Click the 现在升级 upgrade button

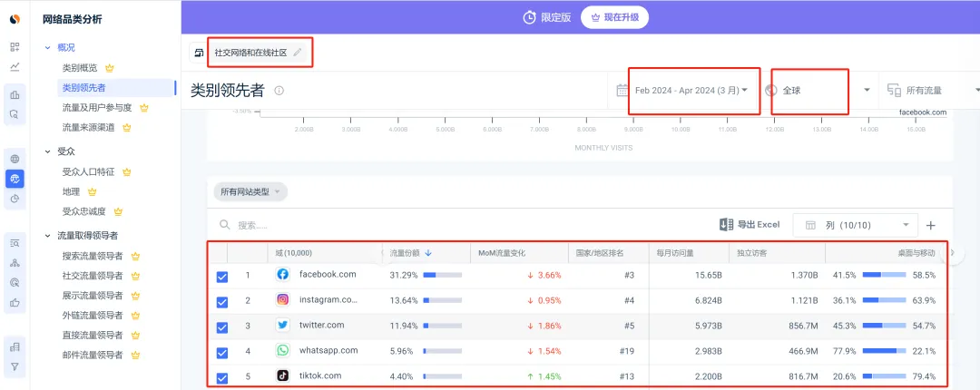[x=616, y=17]
